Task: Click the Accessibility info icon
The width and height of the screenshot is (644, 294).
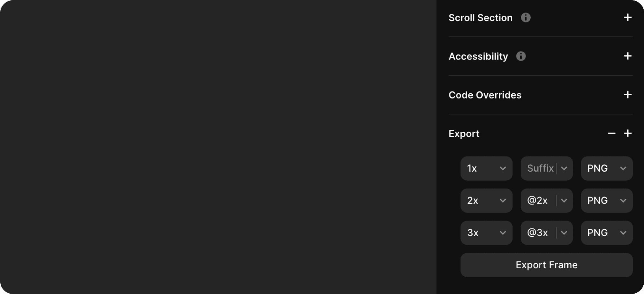Action: tap(521, 56)
